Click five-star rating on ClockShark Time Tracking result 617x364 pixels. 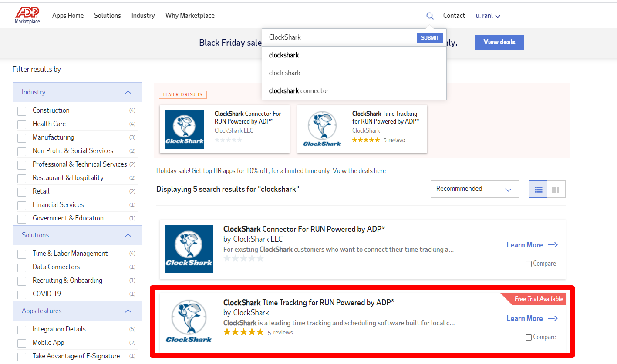coord(243,332)
